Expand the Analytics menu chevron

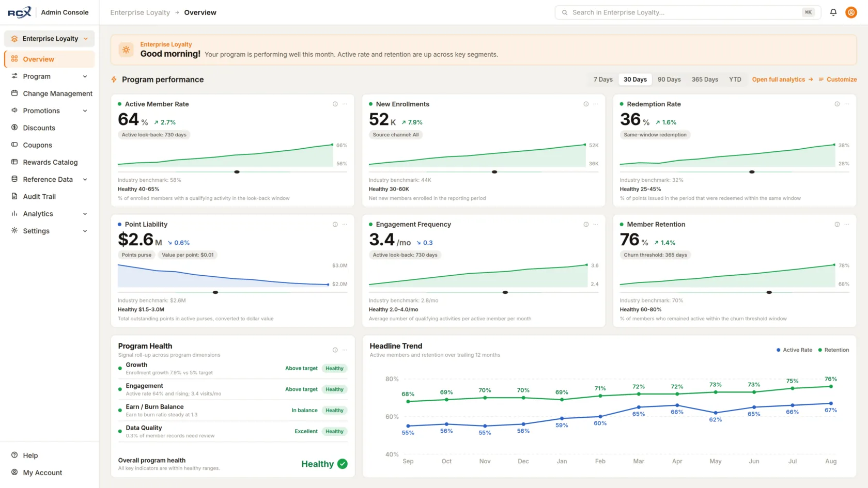(x=85, y=214)
